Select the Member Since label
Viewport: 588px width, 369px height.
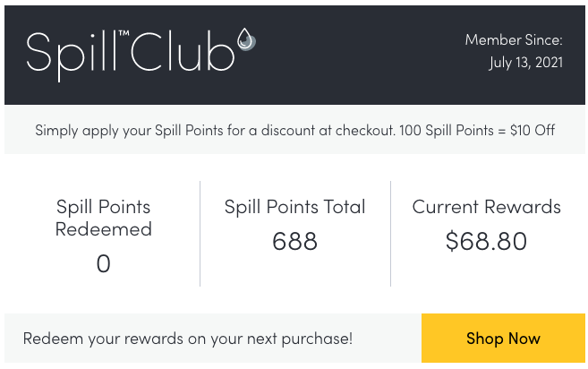pos(514,39)
